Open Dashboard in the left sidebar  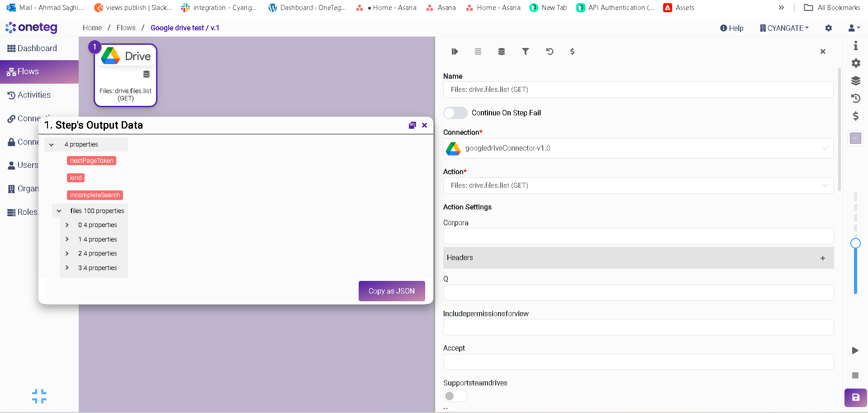[37, 48]
